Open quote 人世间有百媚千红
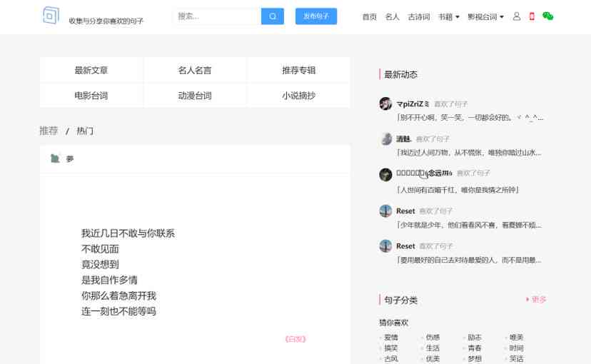 (458, 190)
